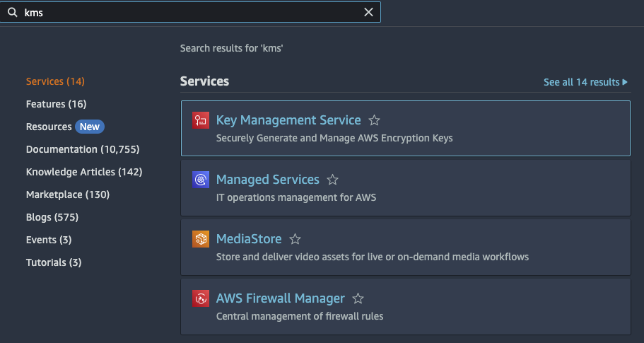Click the MediaStore orange icon

[x=201, y=239]
